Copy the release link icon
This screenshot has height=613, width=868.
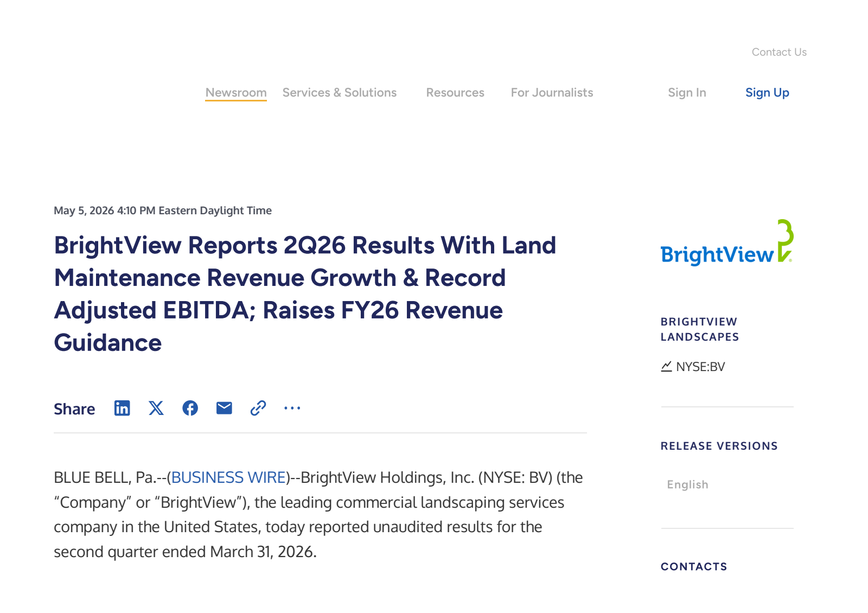click(x=258, y=408)
